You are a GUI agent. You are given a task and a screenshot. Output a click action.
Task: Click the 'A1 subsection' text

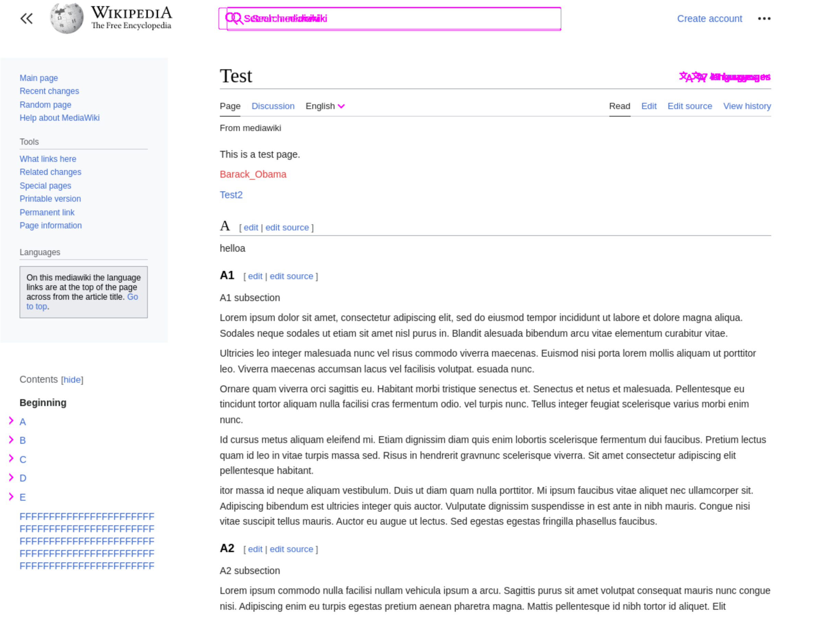250,298
